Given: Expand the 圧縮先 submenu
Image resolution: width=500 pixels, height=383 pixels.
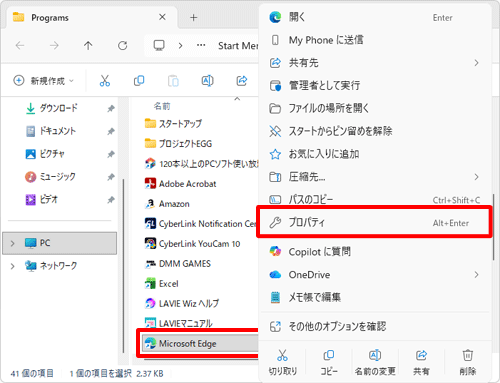Looking at the screenshot, I should click(x=476, y=177).
